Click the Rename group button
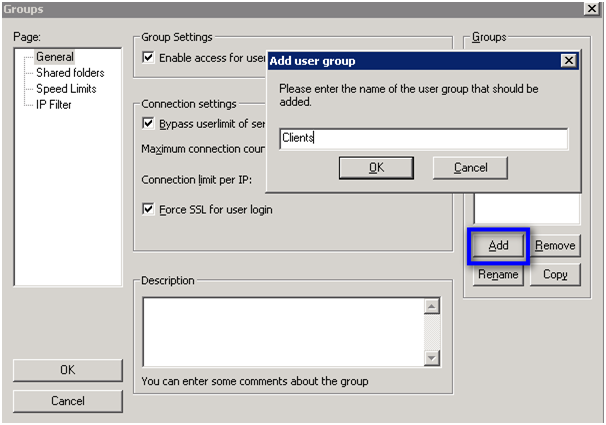Viewport: 606px width, 425px height. tap(498, 275)
